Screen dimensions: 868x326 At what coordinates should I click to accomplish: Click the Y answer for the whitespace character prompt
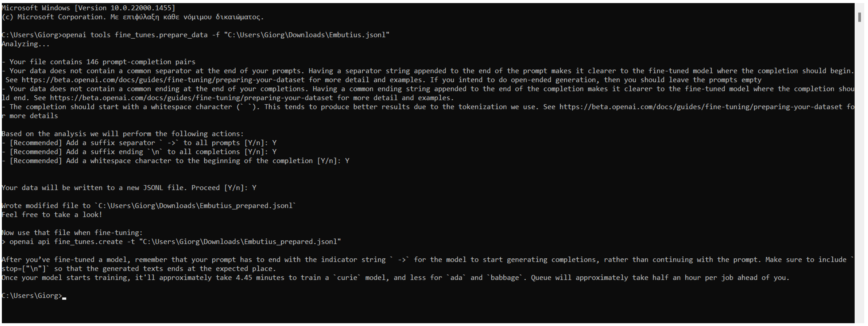(x=347, y=161)
